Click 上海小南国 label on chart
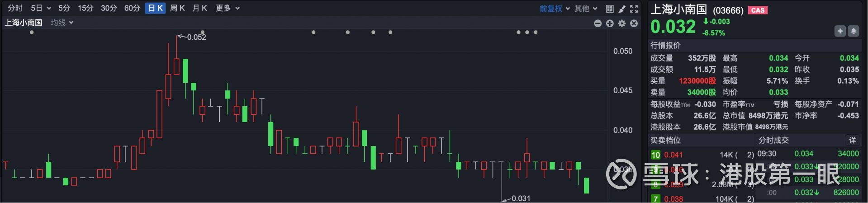 (x=24, y=22)
